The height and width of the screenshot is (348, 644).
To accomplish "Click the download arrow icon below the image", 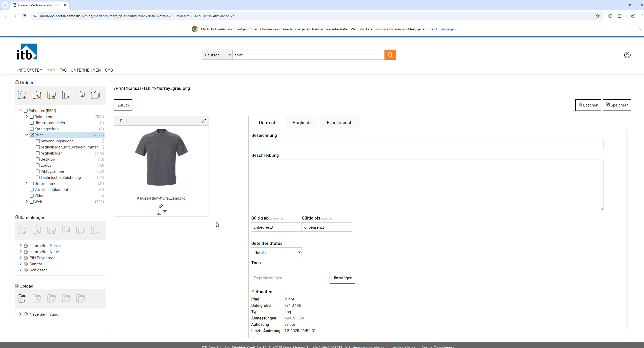I will coord(159,212).
